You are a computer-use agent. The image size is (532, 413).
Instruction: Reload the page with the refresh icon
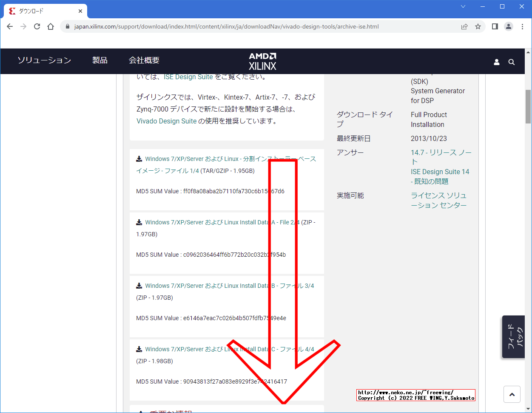coord(37,26)
